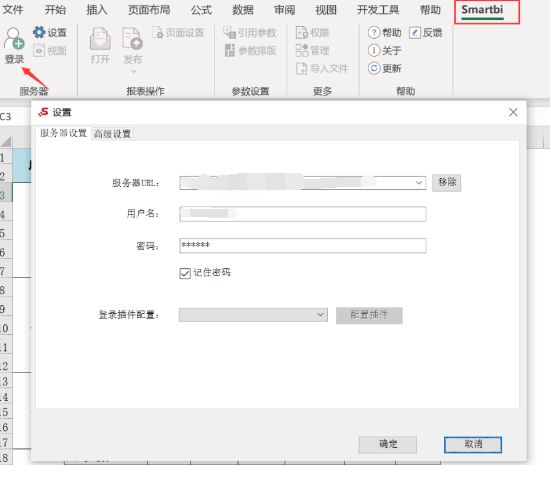Switch to the 插入 ribbon tab

click(97, 10)
